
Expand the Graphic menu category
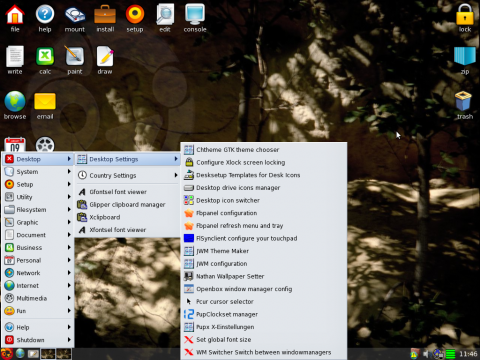pos(38,222)
